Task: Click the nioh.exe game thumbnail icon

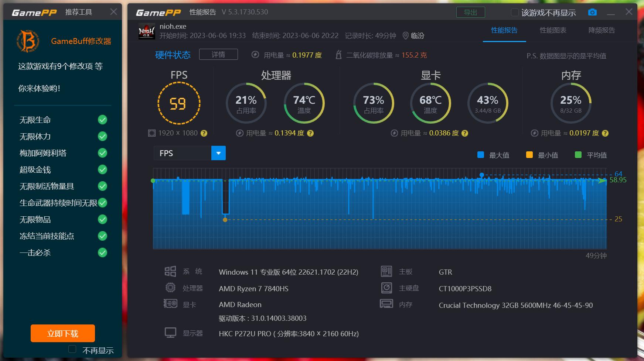Action: 146,31
